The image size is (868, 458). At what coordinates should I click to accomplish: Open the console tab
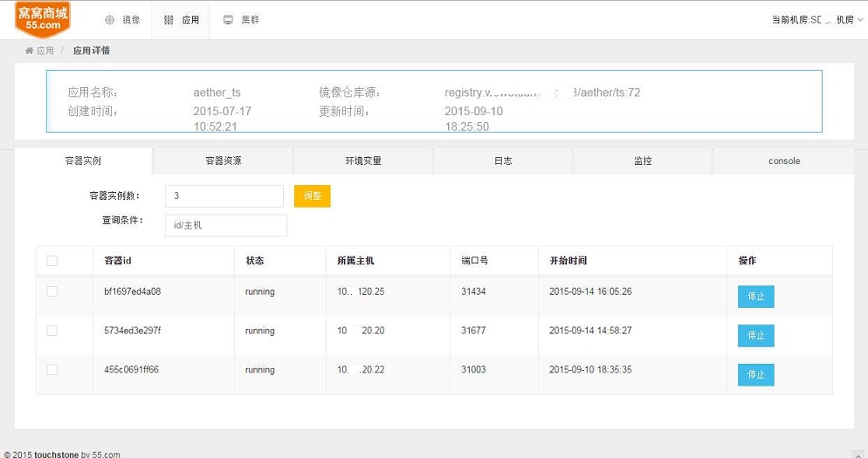[x=784, y=161]
